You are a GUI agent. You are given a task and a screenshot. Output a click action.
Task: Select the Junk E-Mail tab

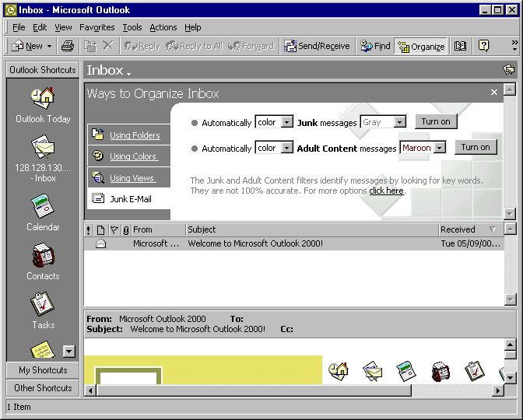(129, 198)
